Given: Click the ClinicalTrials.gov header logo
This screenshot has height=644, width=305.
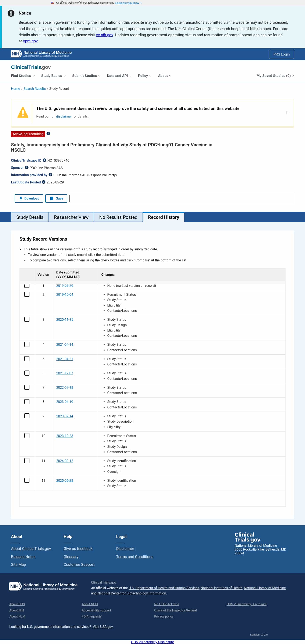Looking at the screenshot, I should (x=31, y=67).
